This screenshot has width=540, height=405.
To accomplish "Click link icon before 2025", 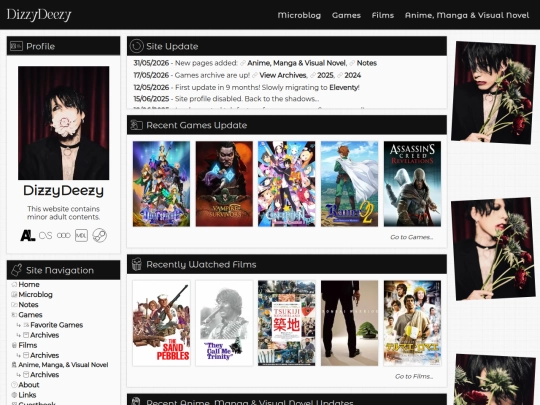I will coord(312,75).
